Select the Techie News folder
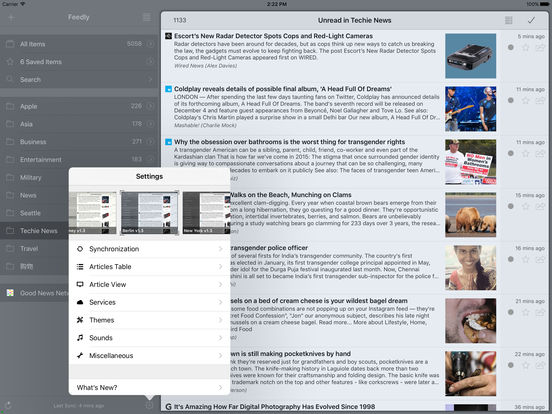The image size is (552, 414). click(34, 231)
